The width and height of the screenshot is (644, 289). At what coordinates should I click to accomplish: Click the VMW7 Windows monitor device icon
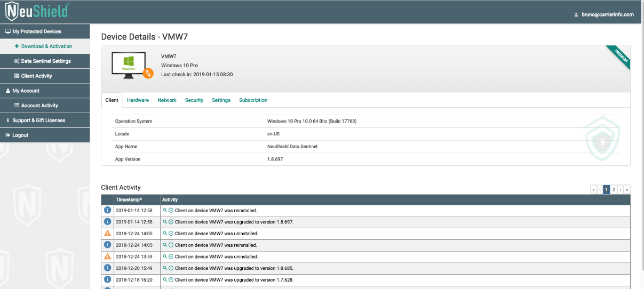pyautogui.click(x=129, y=66)
